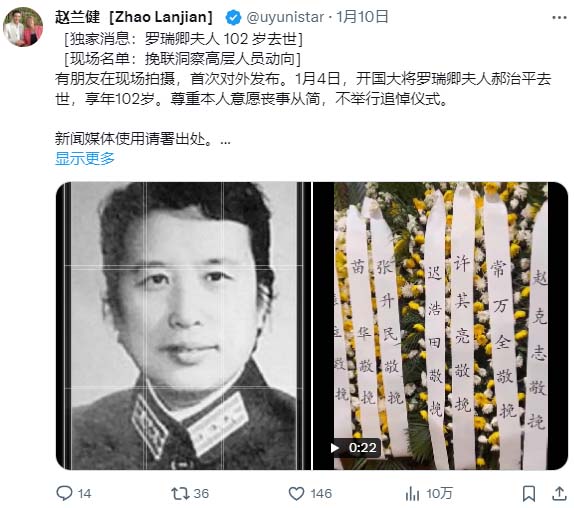Open the three-dot more options menu
Screen dimensions: 574x508
559,18
